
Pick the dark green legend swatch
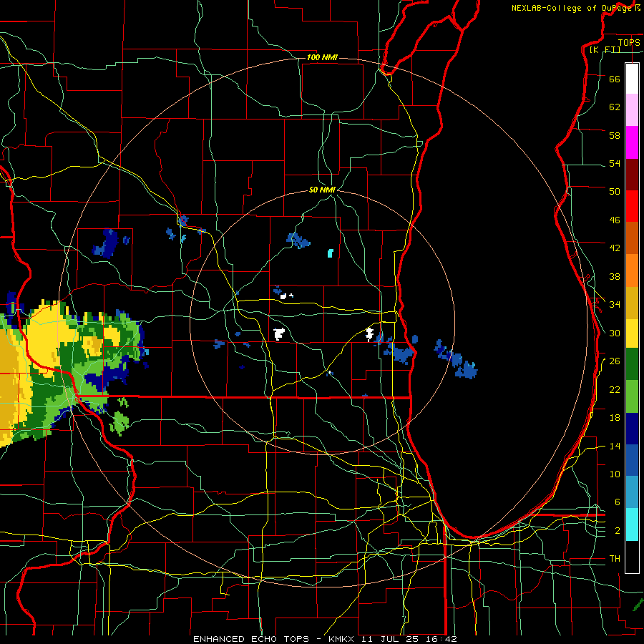[x=632, y=364]
